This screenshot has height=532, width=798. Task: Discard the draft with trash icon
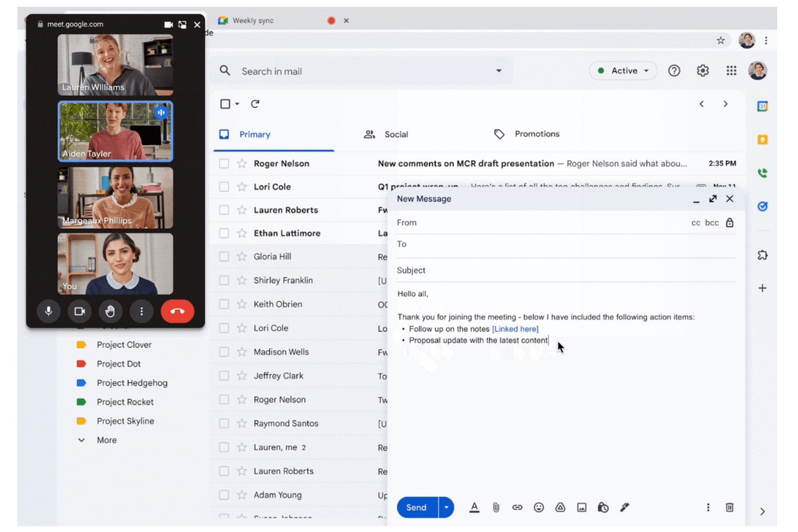[729, 507]
